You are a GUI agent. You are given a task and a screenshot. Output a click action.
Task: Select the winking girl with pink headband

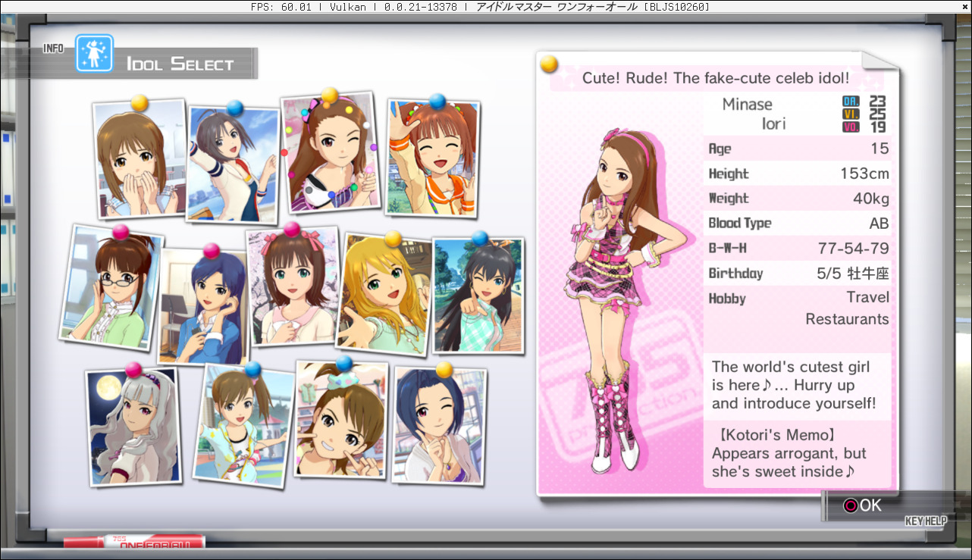331,154
